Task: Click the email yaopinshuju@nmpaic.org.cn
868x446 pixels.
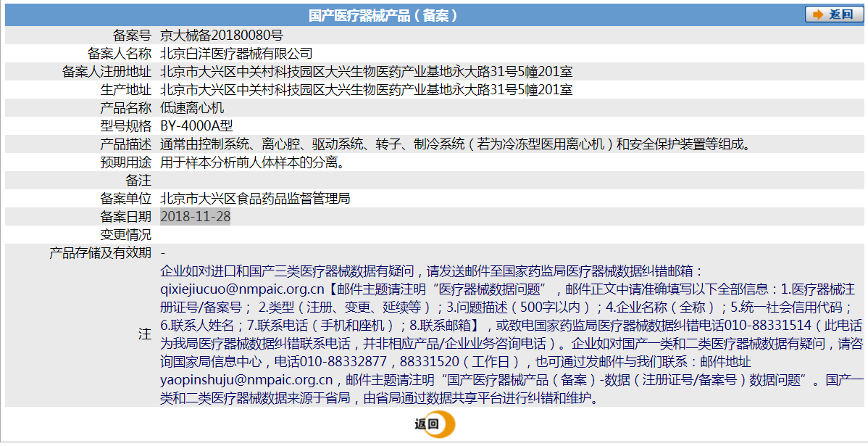Action: pyautogui.click(x=246, y=380)
